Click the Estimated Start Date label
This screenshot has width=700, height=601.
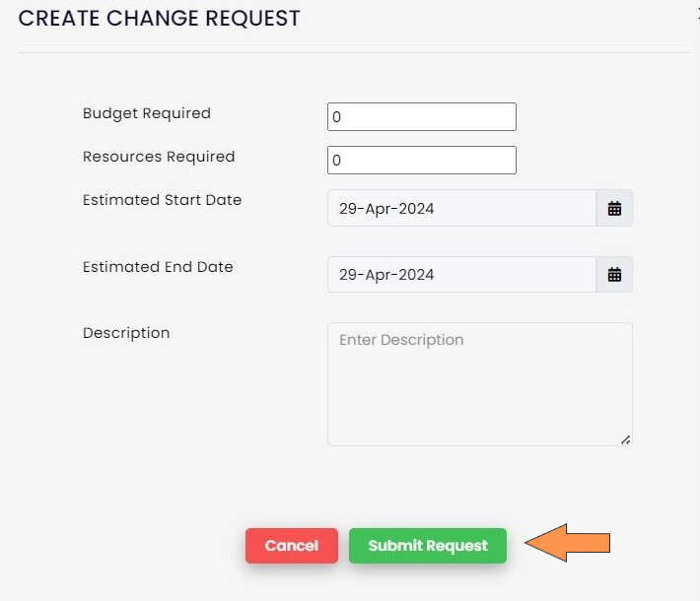162,200
